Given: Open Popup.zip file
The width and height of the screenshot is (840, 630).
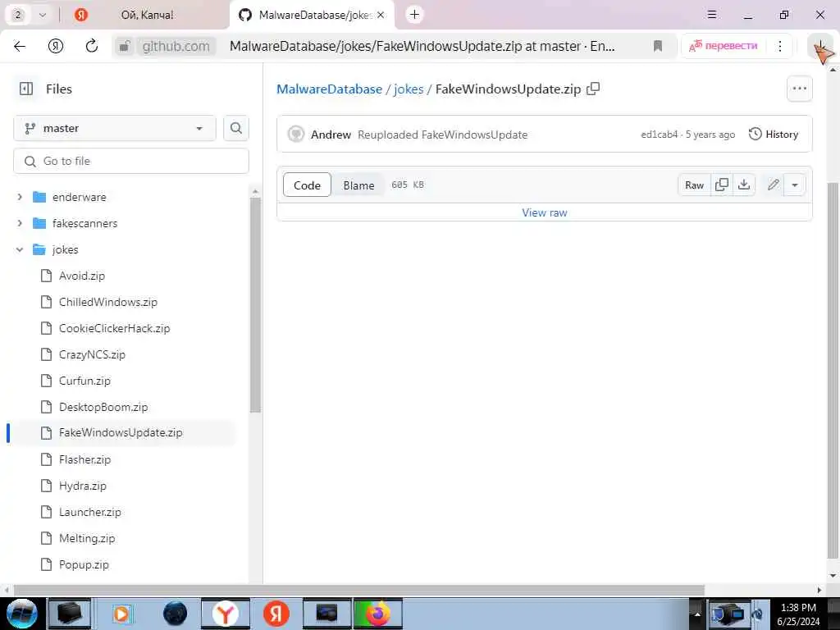Looking at the screenshot, I should click(x=84, y=564).
